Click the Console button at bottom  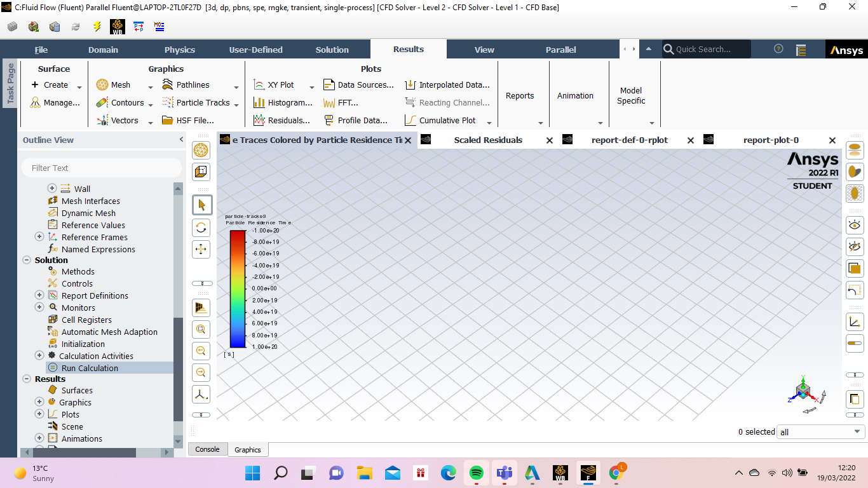point(207,449)
